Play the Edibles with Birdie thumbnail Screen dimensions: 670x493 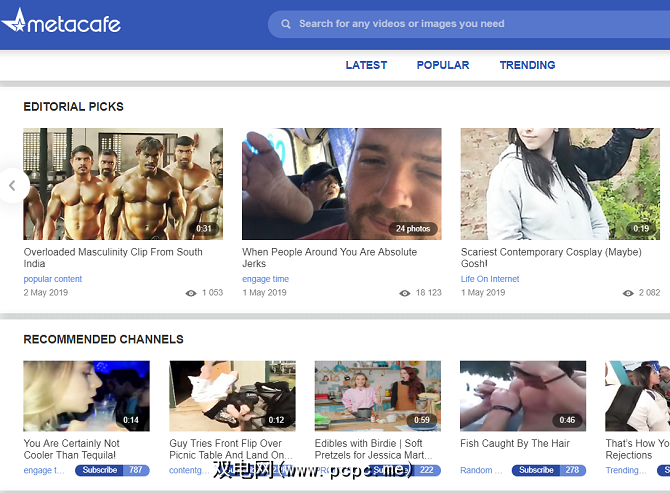point(377,396)
